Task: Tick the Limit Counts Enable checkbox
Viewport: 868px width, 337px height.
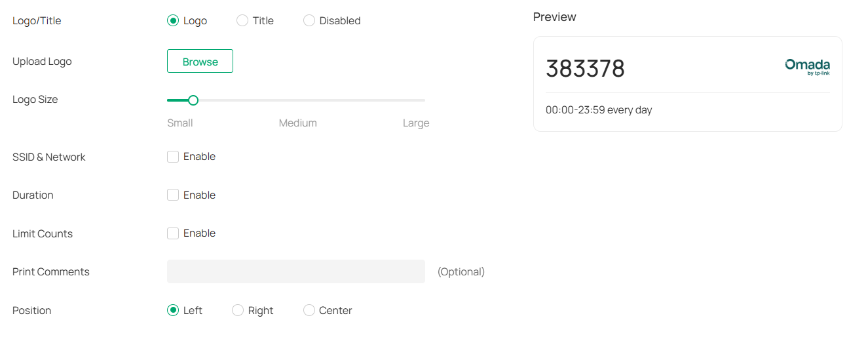Action: (173, 233)
